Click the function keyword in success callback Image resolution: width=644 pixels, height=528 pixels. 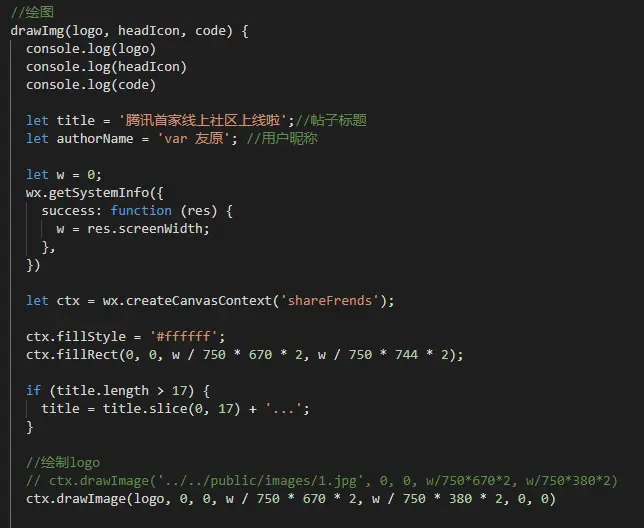(x=141, y=211)
